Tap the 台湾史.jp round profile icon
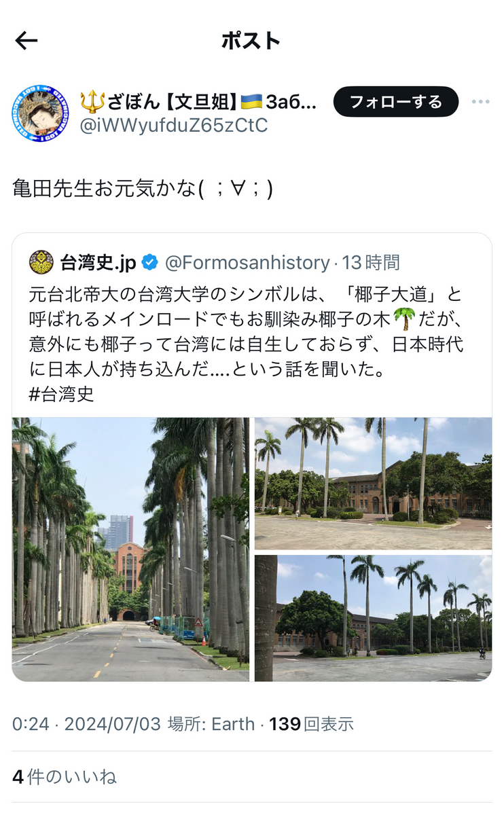The height and width of the screenshot is (815, 504). (41, 261)
